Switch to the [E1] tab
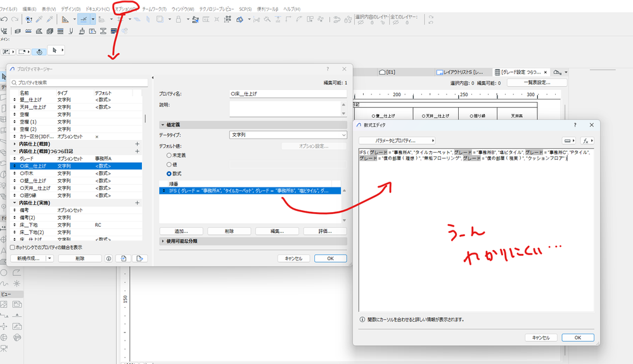Image resolution: width=633 pixels, height=364 pixels. point(388,72)
